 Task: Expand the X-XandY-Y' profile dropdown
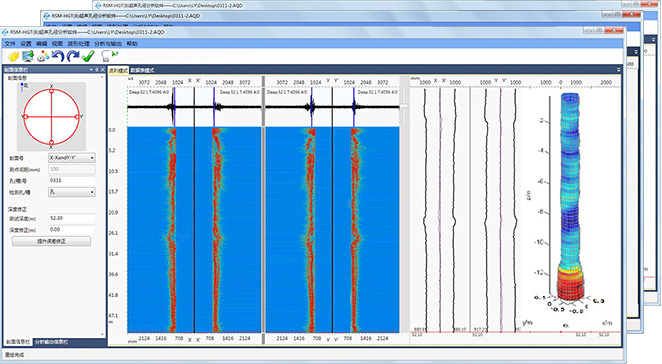[x=72, y=158]
